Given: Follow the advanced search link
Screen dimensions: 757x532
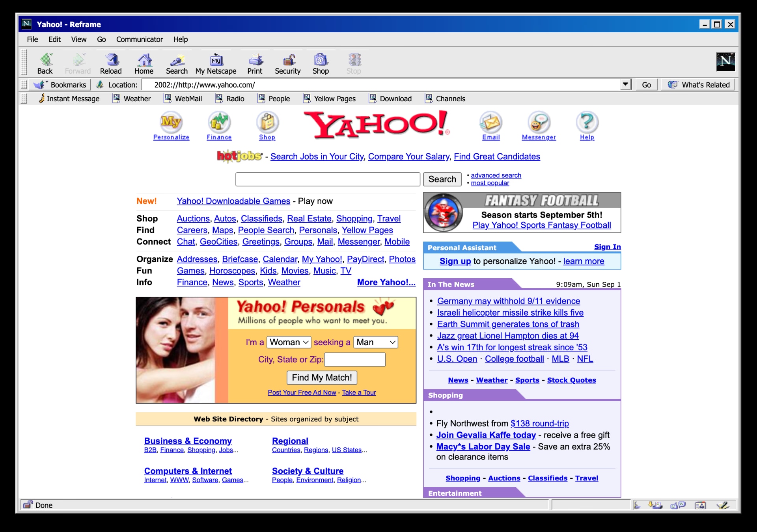Looking at the screenshot, I should tap(496, 175).
